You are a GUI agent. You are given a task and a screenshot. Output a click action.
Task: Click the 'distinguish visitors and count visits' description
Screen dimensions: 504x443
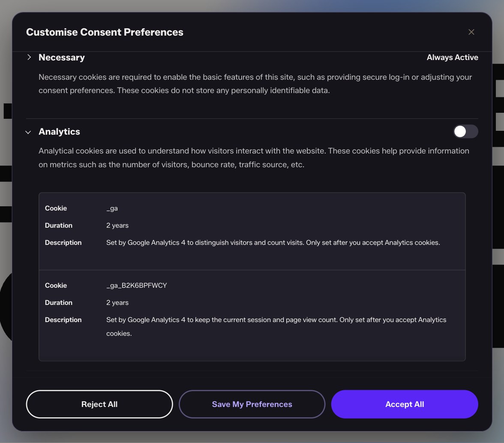pos(273,243)
